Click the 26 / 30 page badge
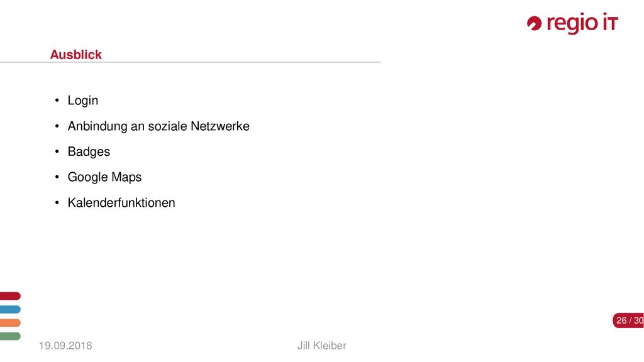 tap(628, 320)
